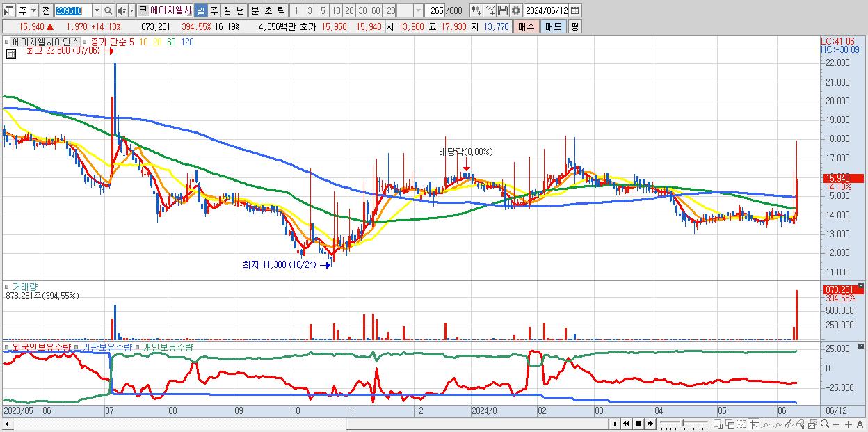868x432 pixels.
Task: Click the speaker sound icon
Action: coord(122,10)
